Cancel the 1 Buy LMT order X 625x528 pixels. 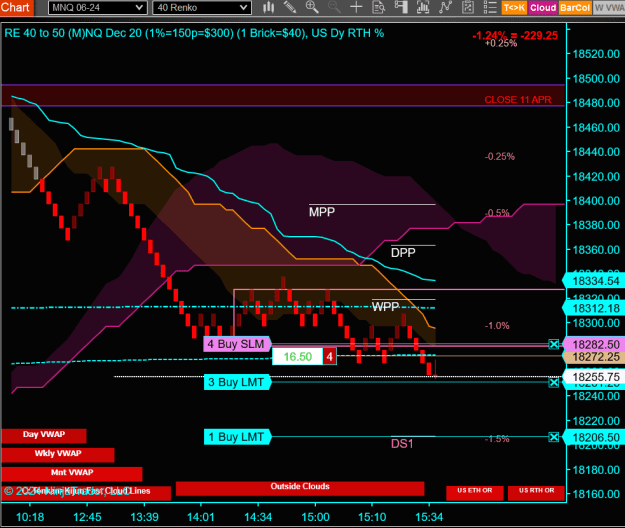tap(554, 437)
